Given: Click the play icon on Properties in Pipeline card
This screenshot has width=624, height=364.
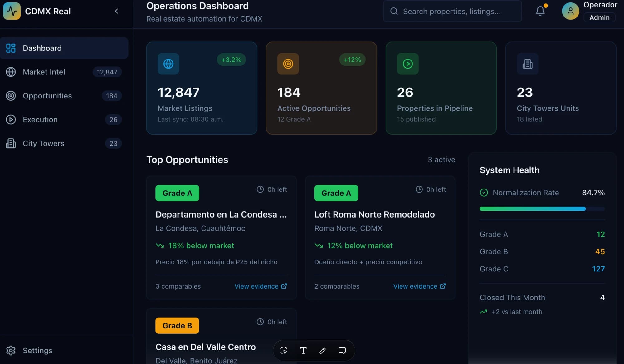Looking at the screenshot, I should pyautogui.click(x=408, y=64).
